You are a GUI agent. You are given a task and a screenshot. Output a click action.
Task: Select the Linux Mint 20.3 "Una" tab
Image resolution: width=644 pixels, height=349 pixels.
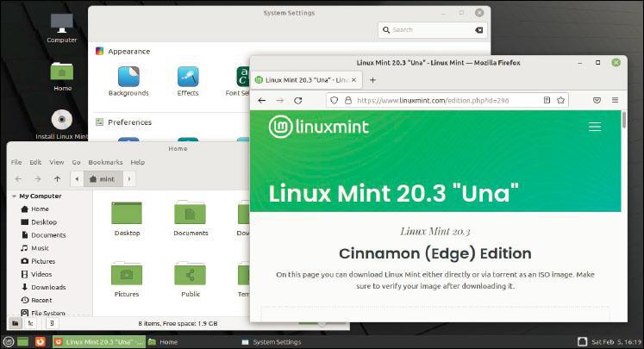306,80
